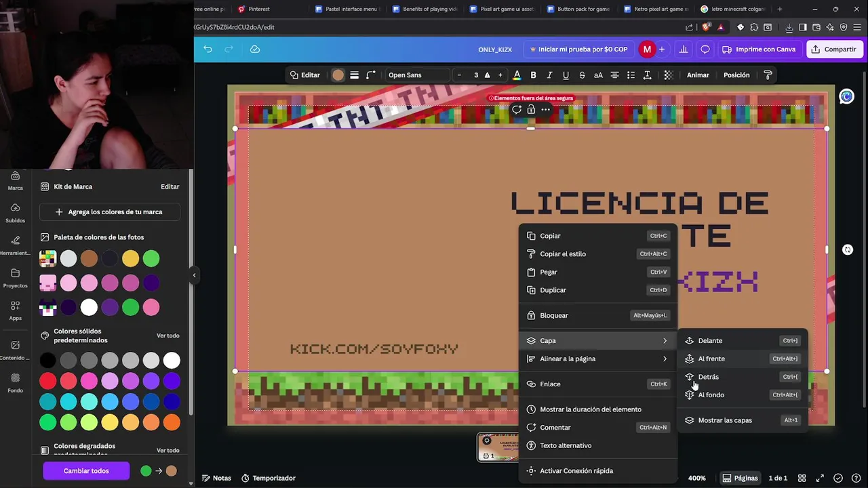Click Imprime con Canva button
This screenshot has height=488, width=868.
[759, 49]
